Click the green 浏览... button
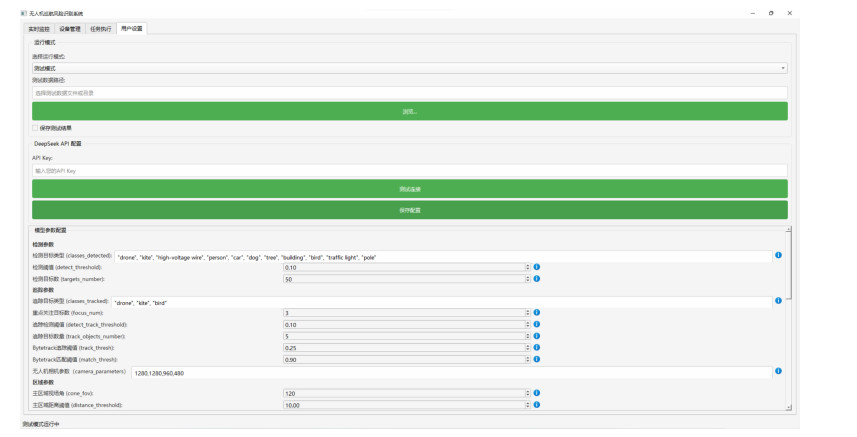This screenshot has height=437, width=857. [409, 111]
